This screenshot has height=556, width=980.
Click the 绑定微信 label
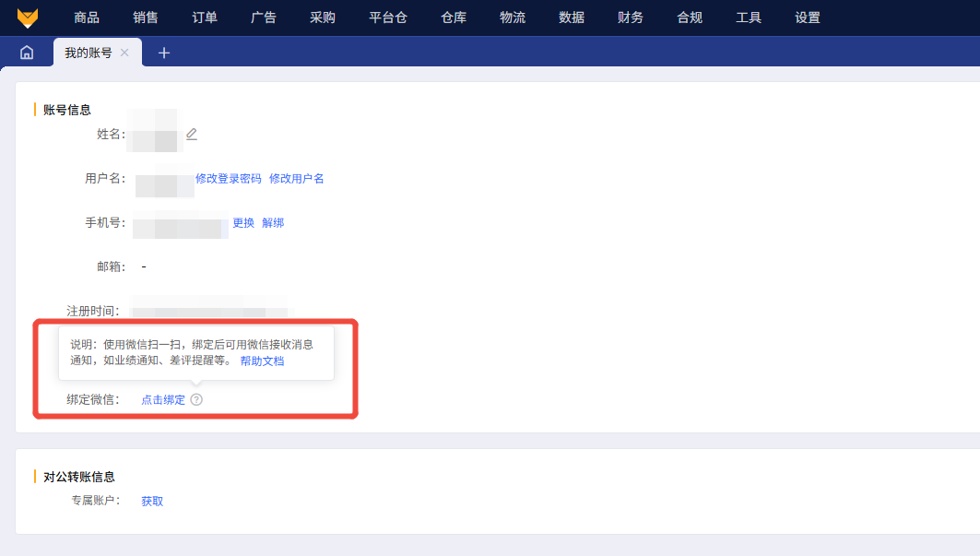pyautogui.click(x=92, y=399)
